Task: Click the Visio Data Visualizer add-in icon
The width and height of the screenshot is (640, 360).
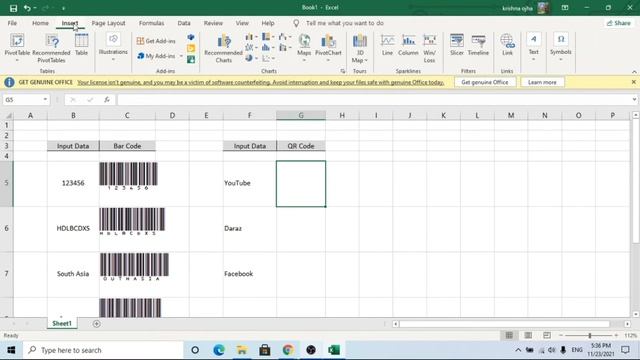Action: (x=191, y=37)
